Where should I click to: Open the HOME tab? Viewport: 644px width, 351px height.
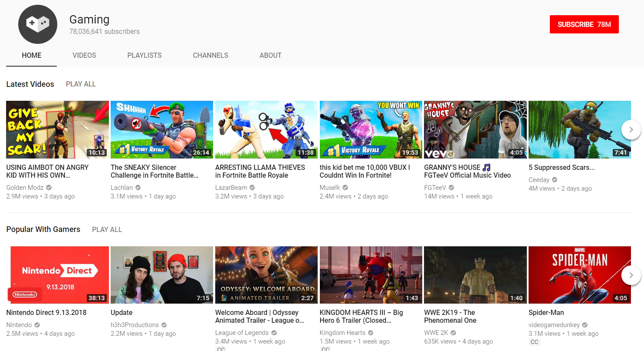pos(32,56)
